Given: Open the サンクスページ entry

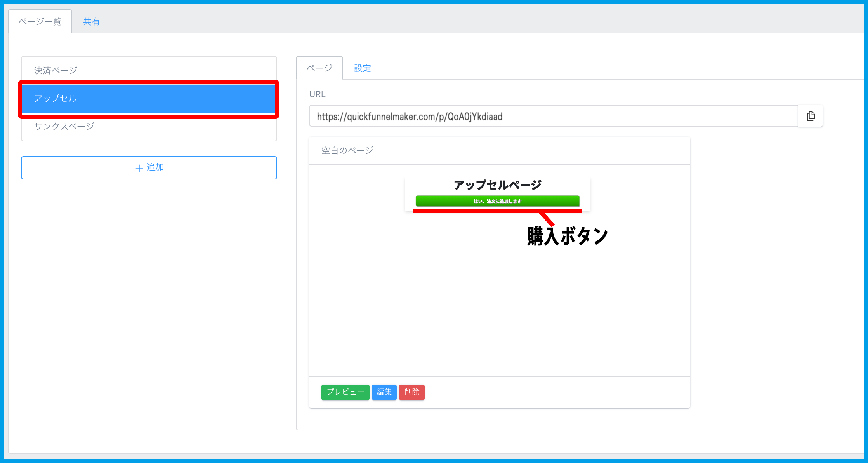Looking at the screenshot, I should 149,126.
